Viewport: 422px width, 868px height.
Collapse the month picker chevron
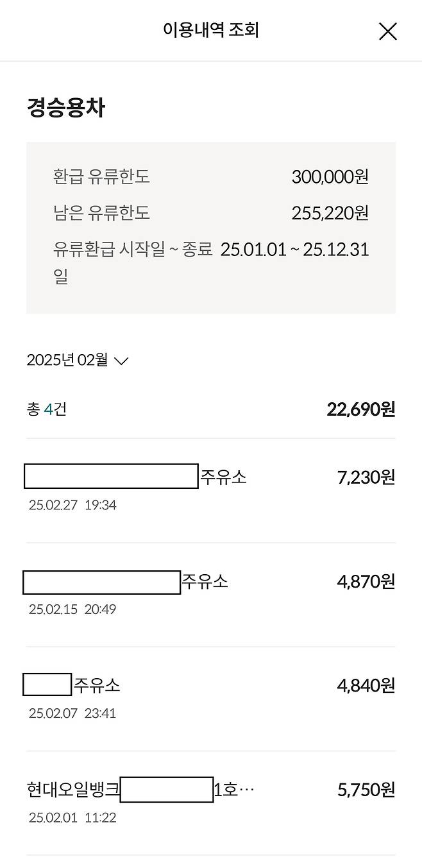coord(122,361)
